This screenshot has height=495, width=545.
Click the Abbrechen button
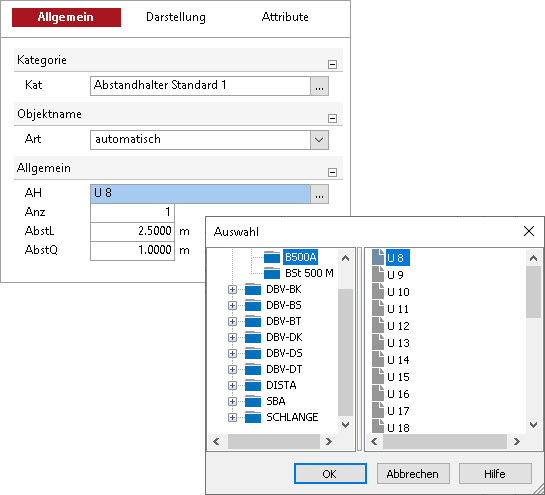coord(413,473)
